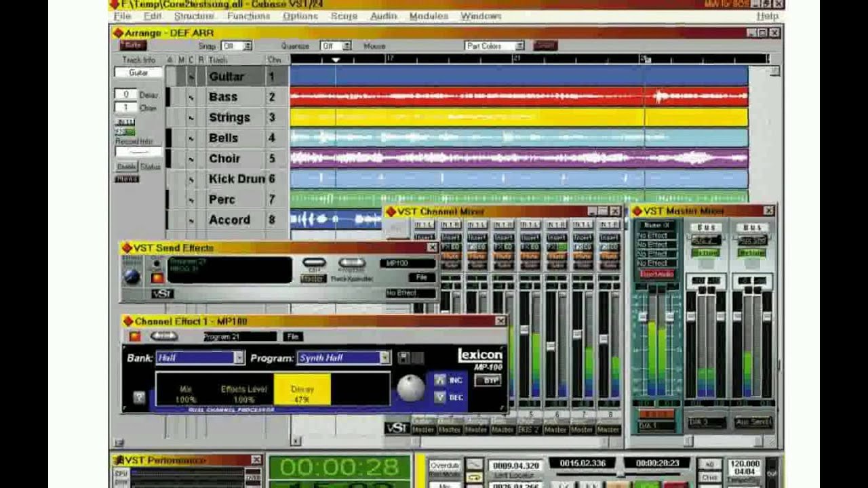Viewport: 868px width, 488px height.
Task: Toggle the red Solo button in Arrange toolbar
Action: [x=133, y=45]
